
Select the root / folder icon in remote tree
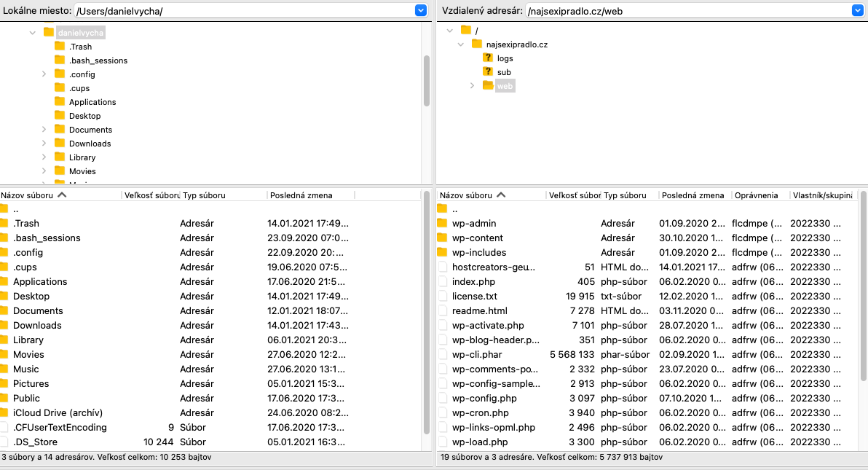pos(465,30)
